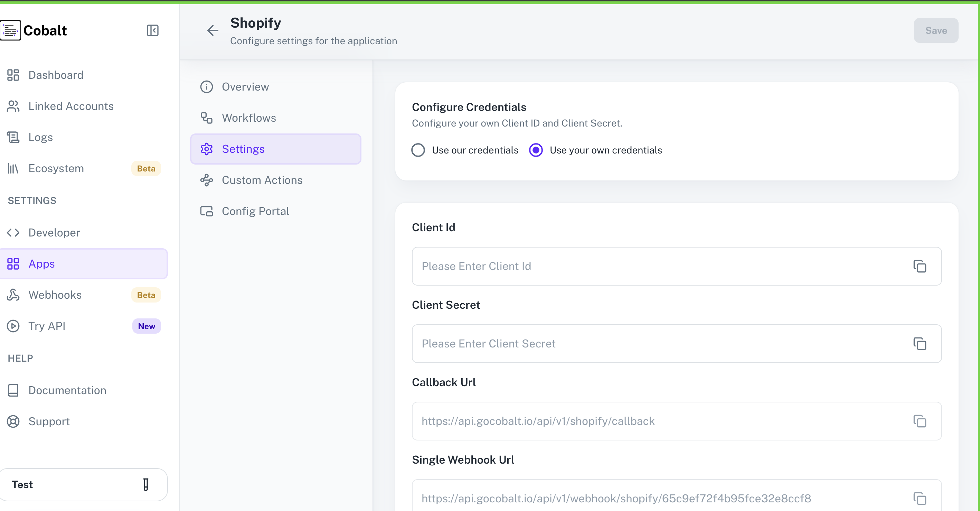Copy the Client Id value

click(x=920, y=266)
